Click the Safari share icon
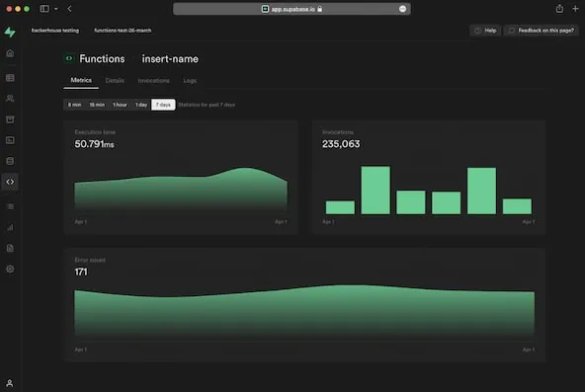This screenshot has height=392, width=585. pos(559,9)
